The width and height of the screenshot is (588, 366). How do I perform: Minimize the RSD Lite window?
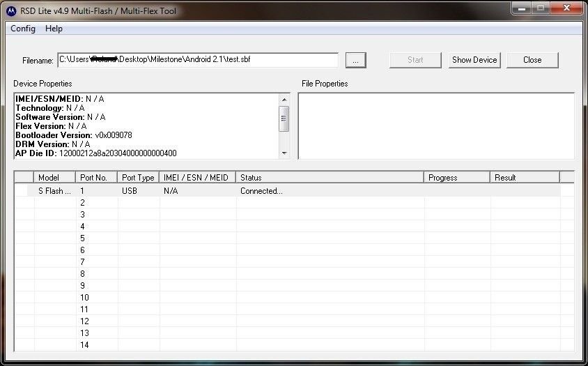coord(522,8)
